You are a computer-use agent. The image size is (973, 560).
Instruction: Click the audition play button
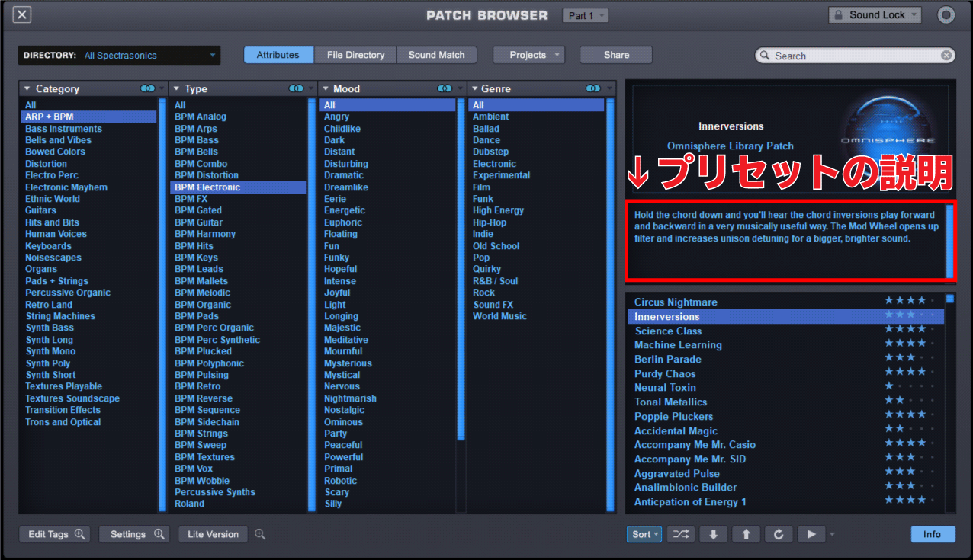811,534
